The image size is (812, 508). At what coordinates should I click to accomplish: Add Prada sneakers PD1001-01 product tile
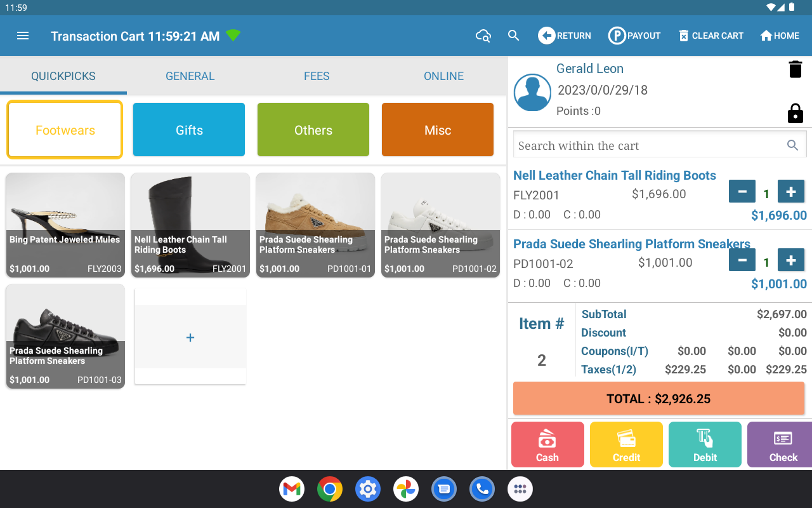315,225
